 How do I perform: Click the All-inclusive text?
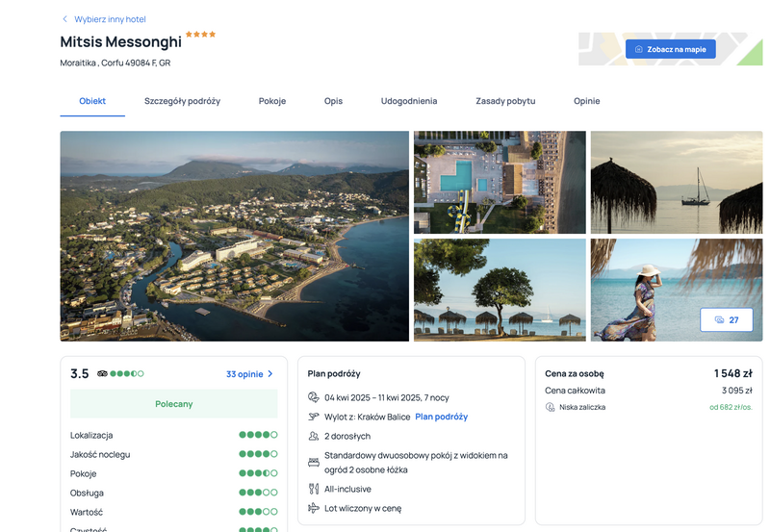[347, 489]
